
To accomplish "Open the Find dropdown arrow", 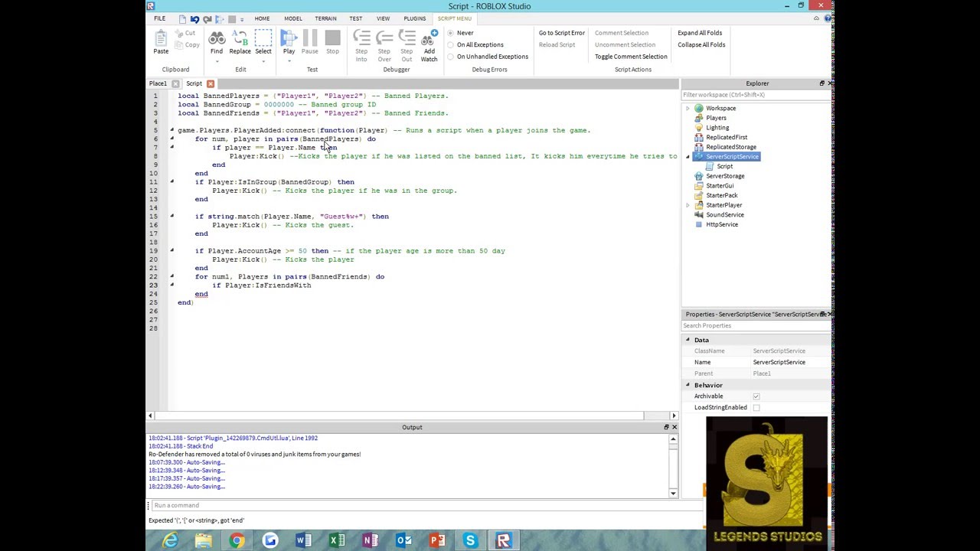I will click(217, 61).
